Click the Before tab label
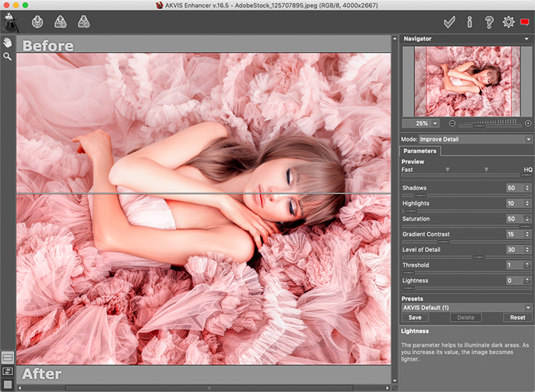Viewport: 535px width, 392px height. [48, 46]
